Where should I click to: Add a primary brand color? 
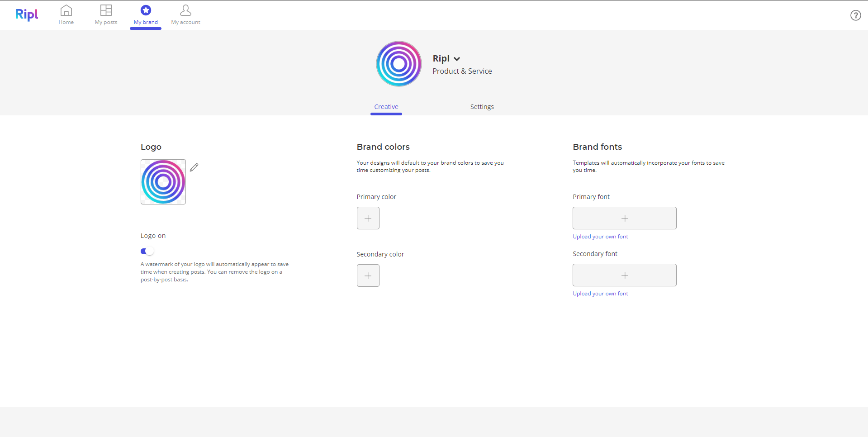click(x=368, y=218)
